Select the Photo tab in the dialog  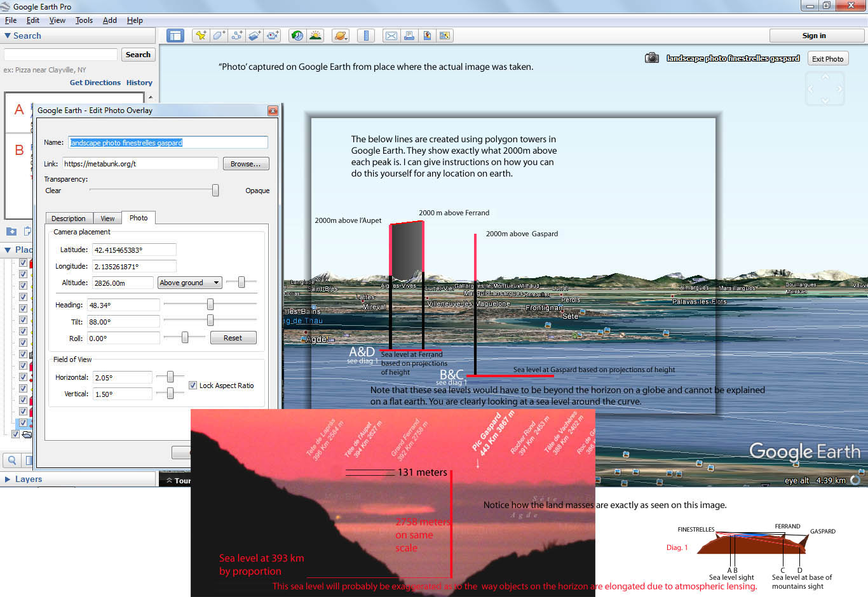[139, 218]
